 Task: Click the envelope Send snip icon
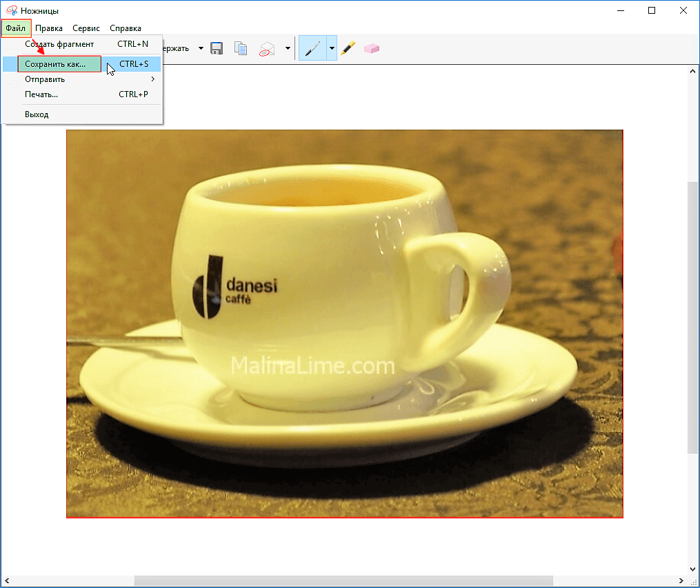pos(267,49)
